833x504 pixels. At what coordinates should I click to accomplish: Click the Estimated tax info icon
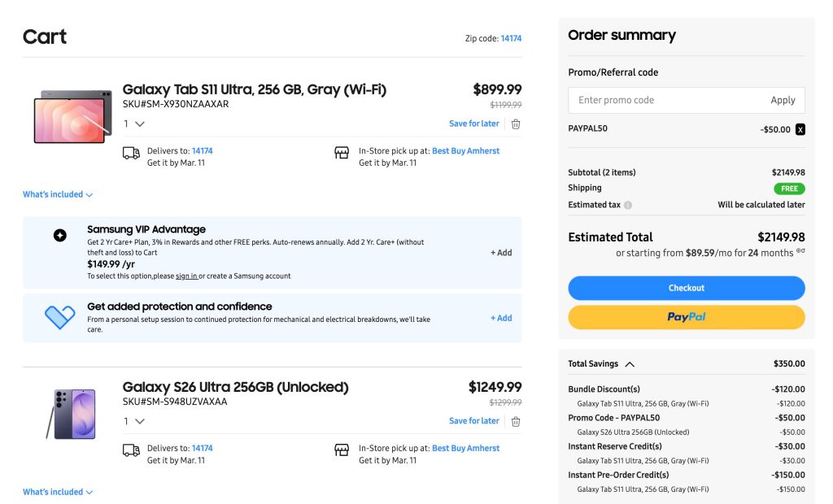(x=628, y=205)
